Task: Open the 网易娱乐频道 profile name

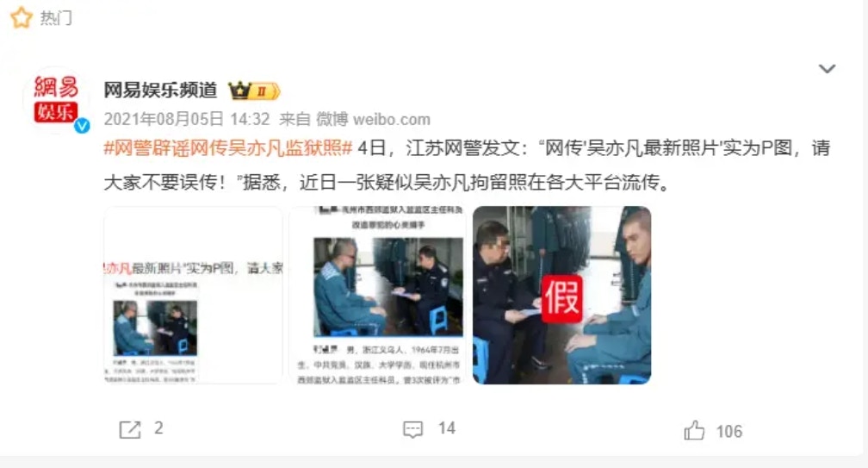Action: point(160,90)
